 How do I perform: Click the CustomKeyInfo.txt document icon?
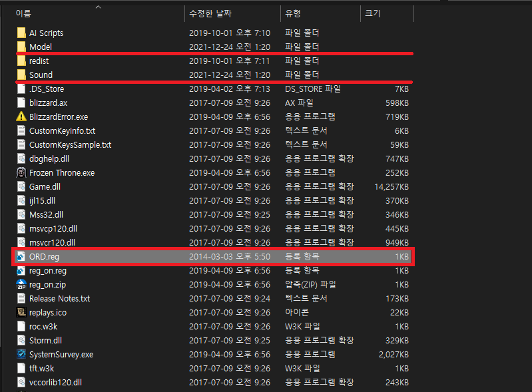(x=21, y=131)
